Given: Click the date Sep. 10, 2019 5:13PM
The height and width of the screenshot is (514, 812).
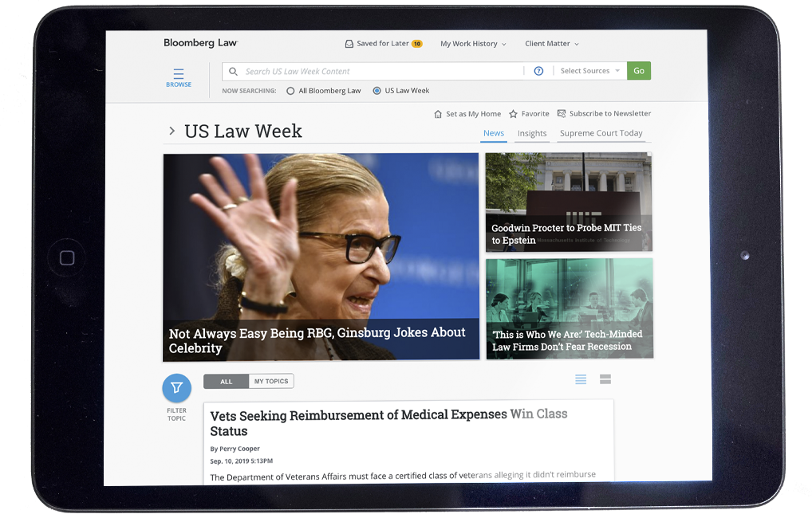Looking at the screenshot, I should [x=242, y=461].
